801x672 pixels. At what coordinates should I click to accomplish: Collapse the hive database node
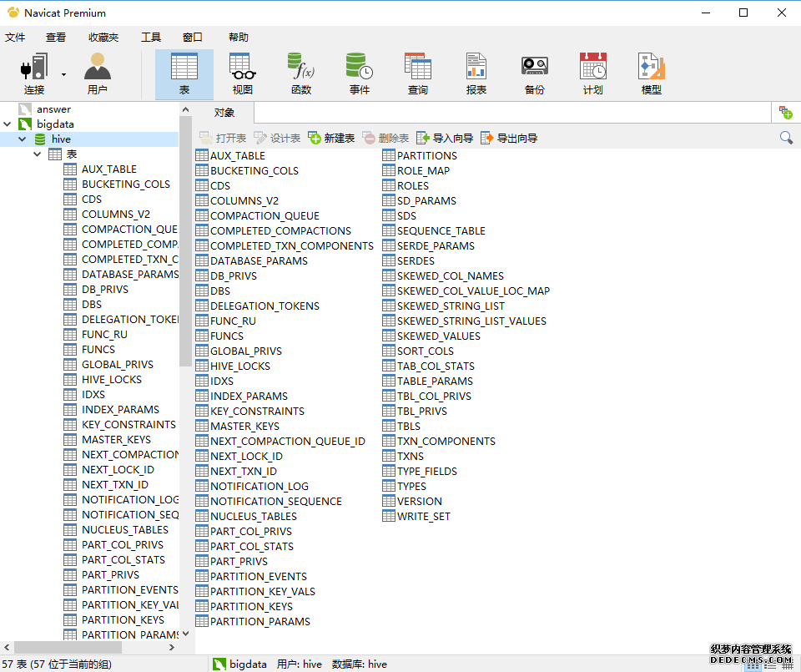click(23, 139)
